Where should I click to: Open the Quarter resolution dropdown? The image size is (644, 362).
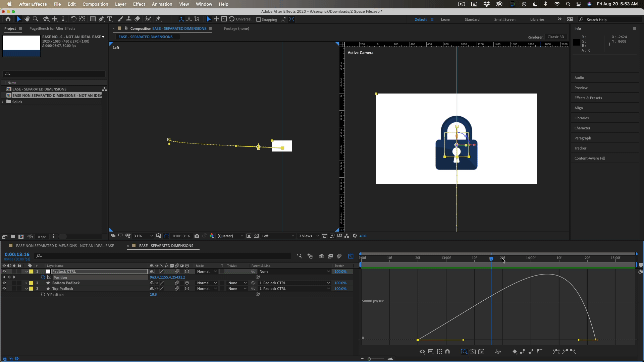coord(230,236)
